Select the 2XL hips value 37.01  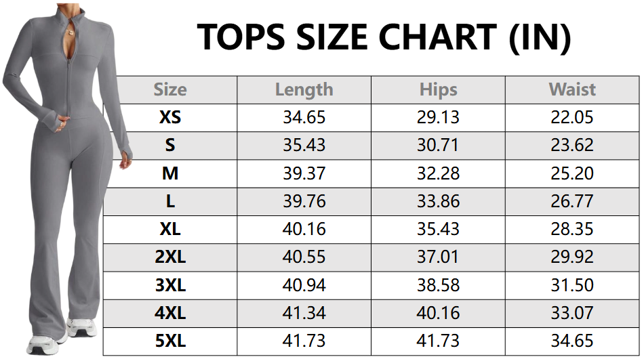click(x=438, y=257)
